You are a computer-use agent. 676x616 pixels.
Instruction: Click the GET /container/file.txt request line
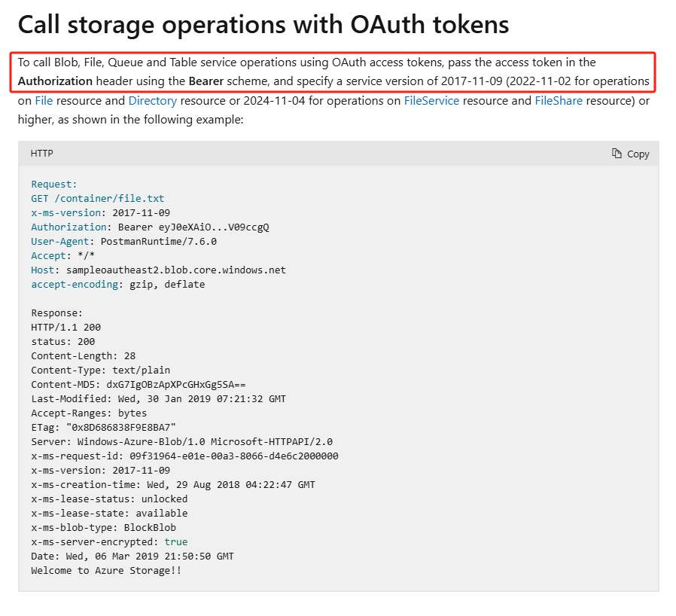click(97, 199)
